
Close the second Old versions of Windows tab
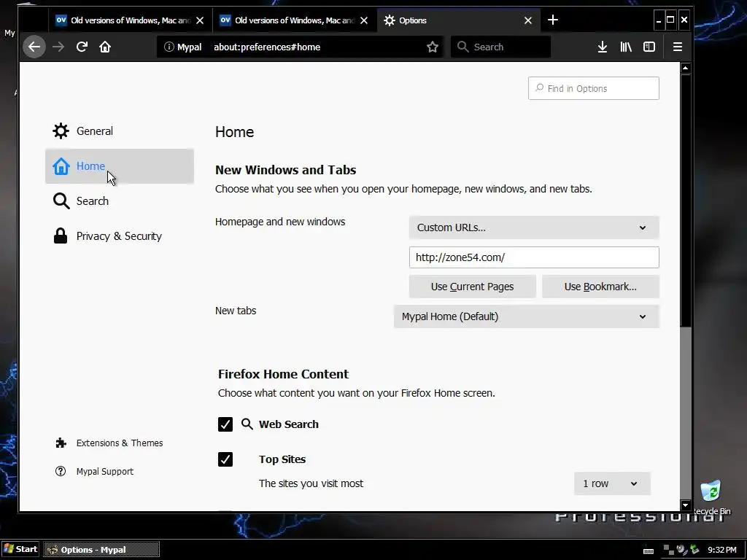[x=364, y=20]
